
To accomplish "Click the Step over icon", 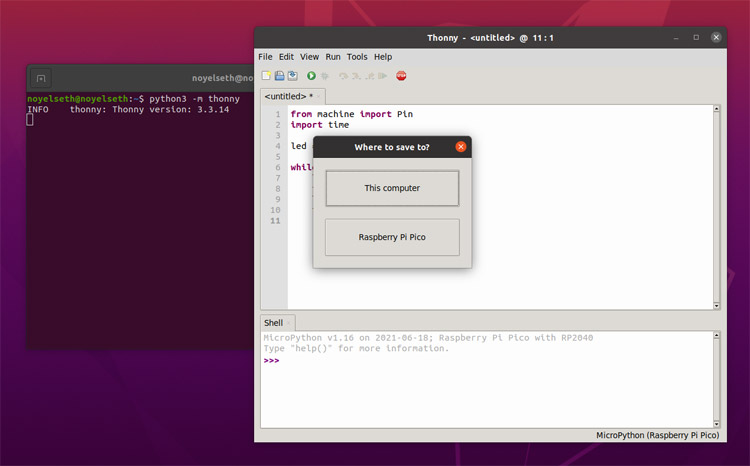I will [343, 76].
